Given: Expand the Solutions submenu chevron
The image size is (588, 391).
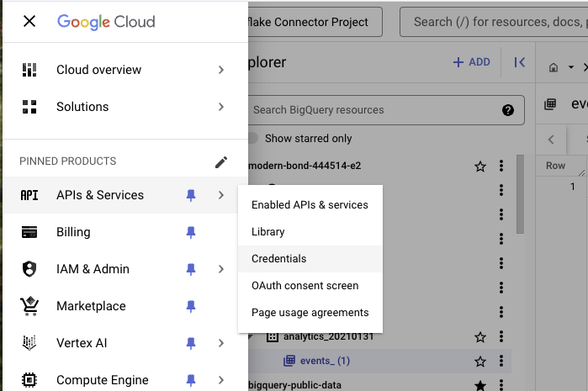Looking at the screenshot, I should 221,107.
